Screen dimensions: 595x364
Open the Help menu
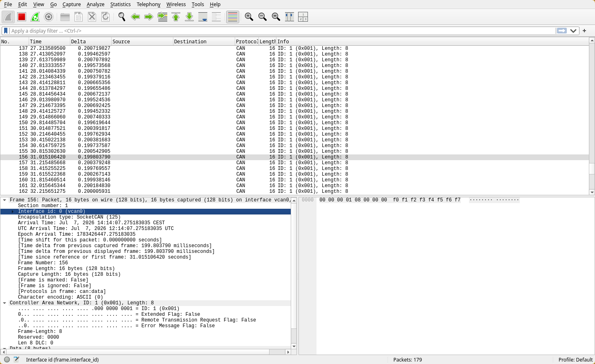(x=215, y=4)
